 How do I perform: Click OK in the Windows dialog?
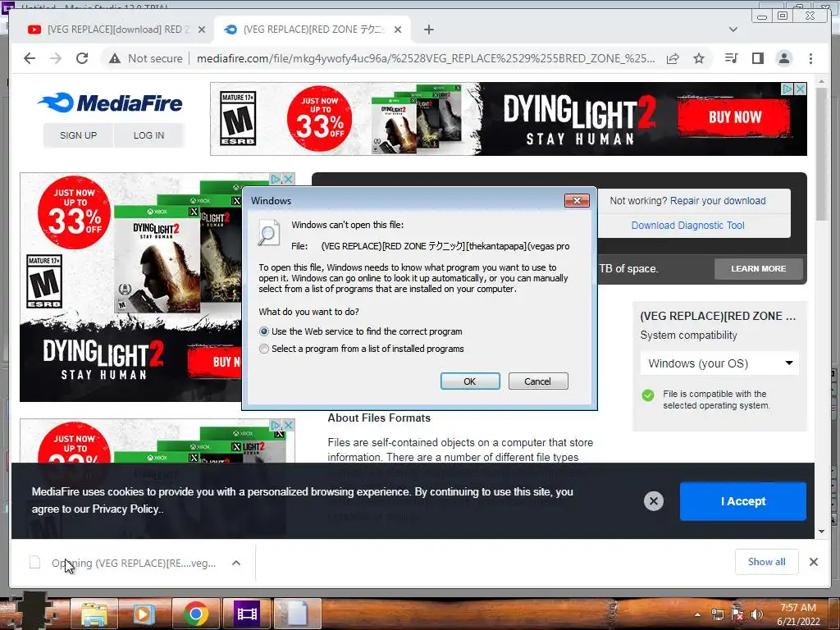tap(470, 381)
